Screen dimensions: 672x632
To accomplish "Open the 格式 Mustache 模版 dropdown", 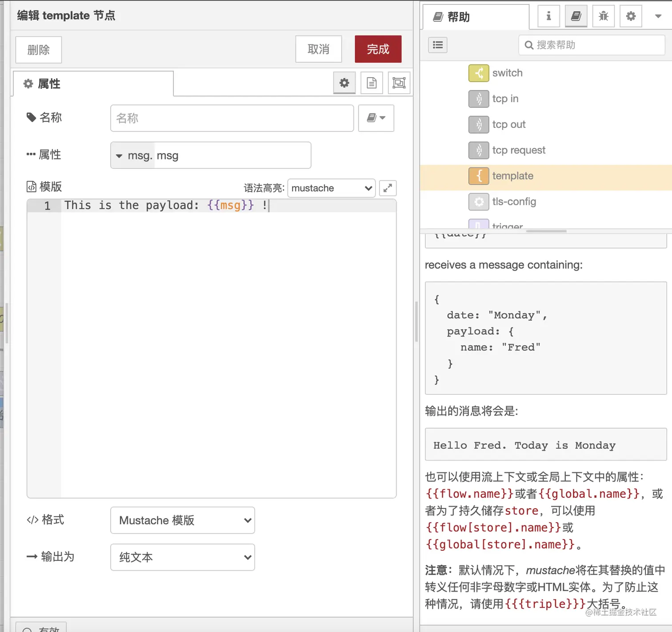I will [183, 520].
